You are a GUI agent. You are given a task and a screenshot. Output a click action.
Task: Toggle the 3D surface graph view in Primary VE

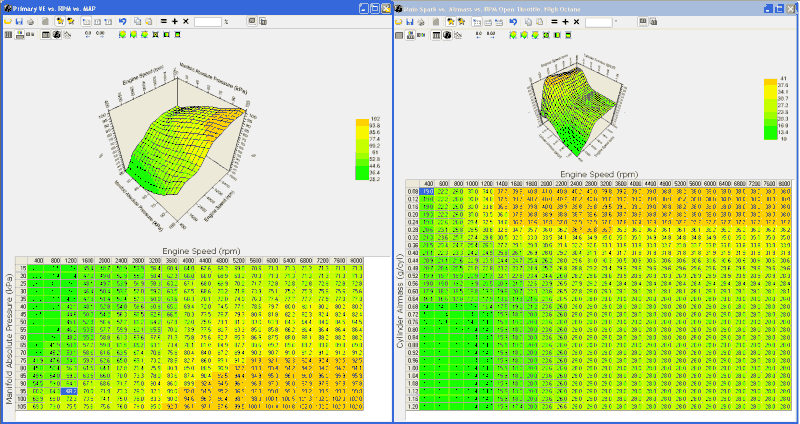(55, 35)
